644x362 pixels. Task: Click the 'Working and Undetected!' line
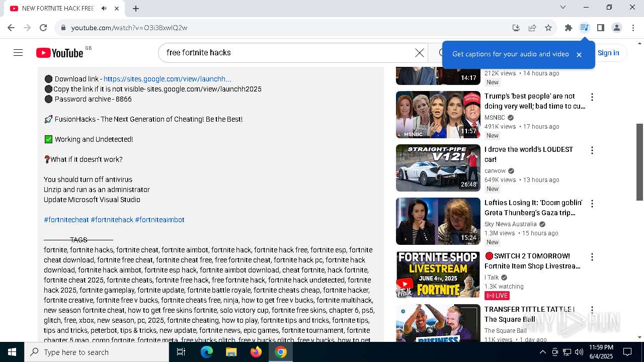pyautogui.click(x=94, y=139)
